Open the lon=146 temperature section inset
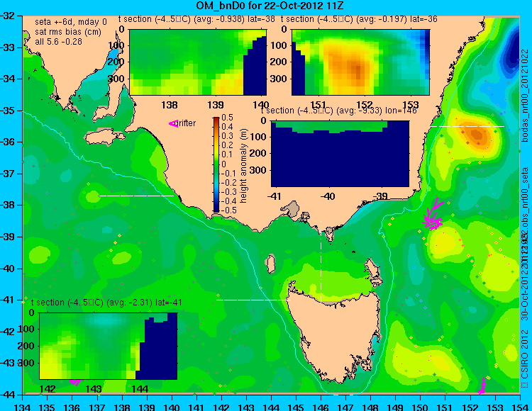532x411 pixels. (x=340, y=154)
